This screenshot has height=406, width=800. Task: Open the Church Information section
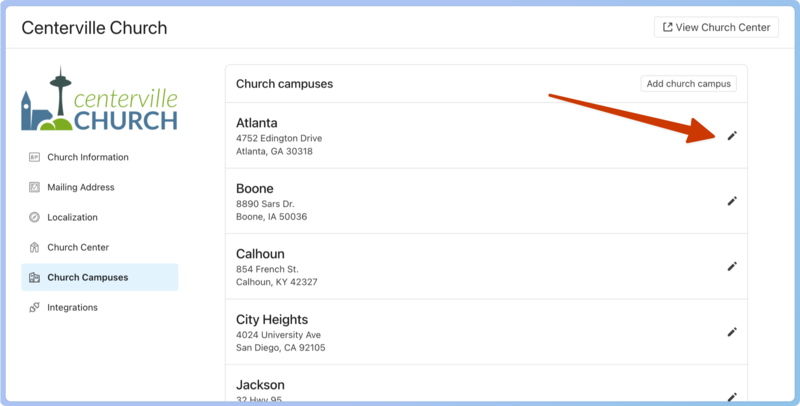coord(87,157)
